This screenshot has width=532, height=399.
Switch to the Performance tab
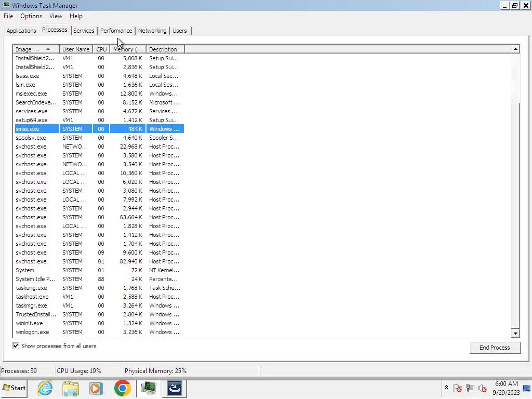116,31
